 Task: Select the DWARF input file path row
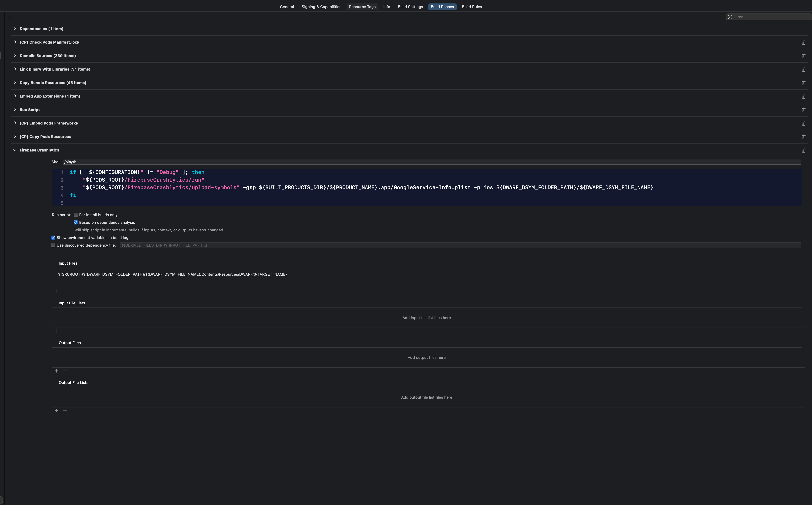pyautogui.click(x=172, y=274)
